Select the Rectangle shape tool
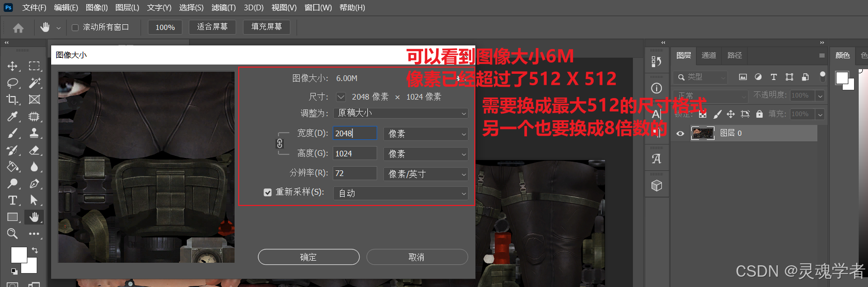 click(x=12, y=217)
